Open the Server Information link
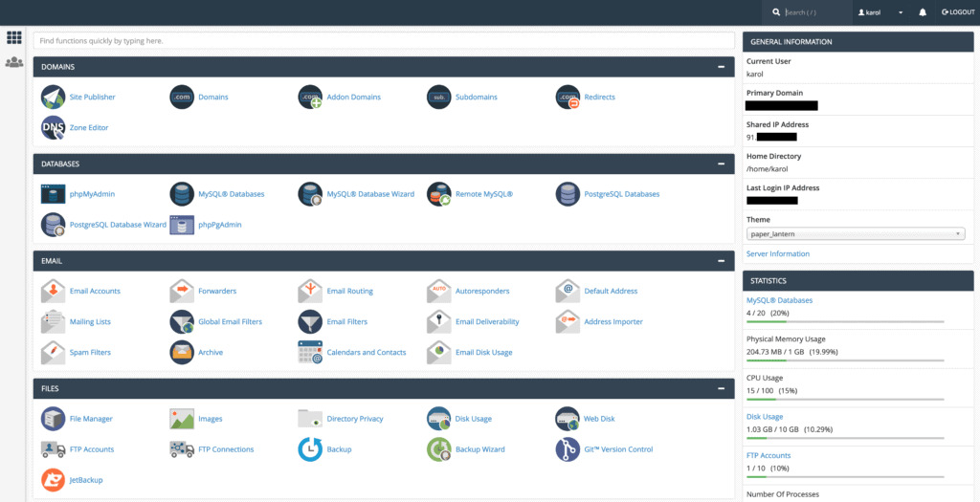Screen dimensions: 980x502 click(x=777, y=254)
